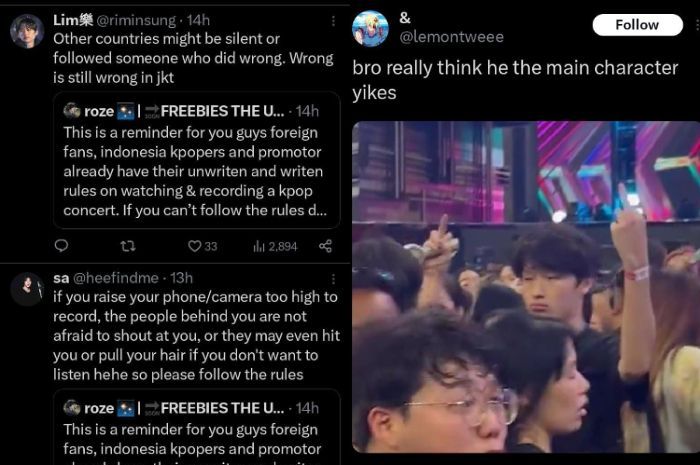
Task: Open the @riminsung handle link
Action: pyautogui.click(x=136, y=20)
